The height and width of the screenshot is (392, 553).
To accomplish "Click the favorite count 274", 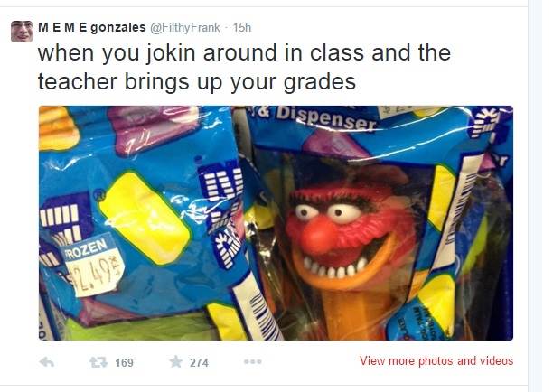I will pos(199,363).
